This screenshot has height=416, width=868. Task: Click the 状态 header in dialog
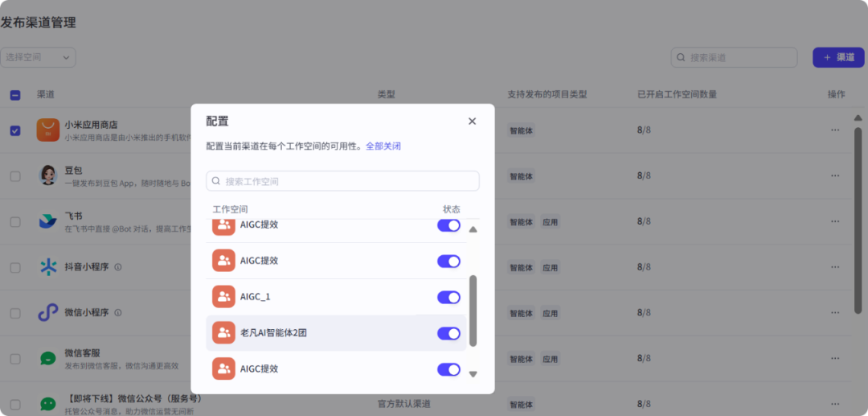click(x=451, y=209)
